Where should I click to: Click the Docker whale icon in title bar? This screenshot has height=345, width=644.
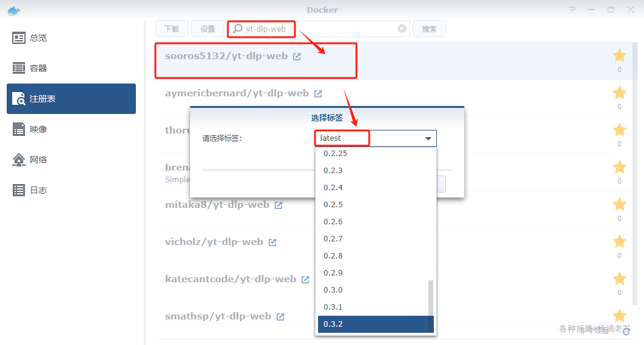[14, 11]
